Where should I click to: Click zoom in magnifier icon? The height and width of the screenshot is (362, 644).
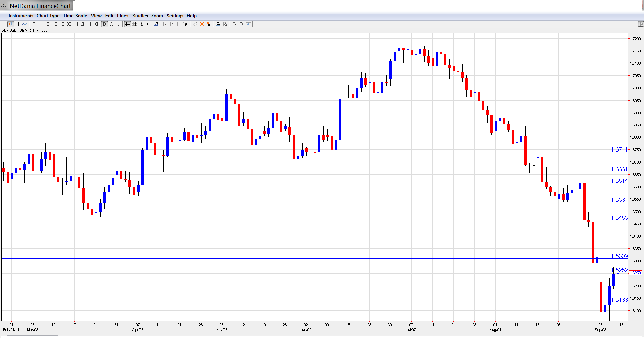point(234,24)
